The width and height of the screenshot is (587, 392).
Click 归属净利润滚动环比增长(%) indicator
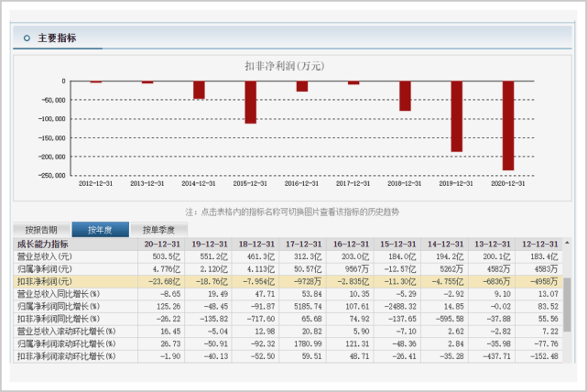coord(66,343)
